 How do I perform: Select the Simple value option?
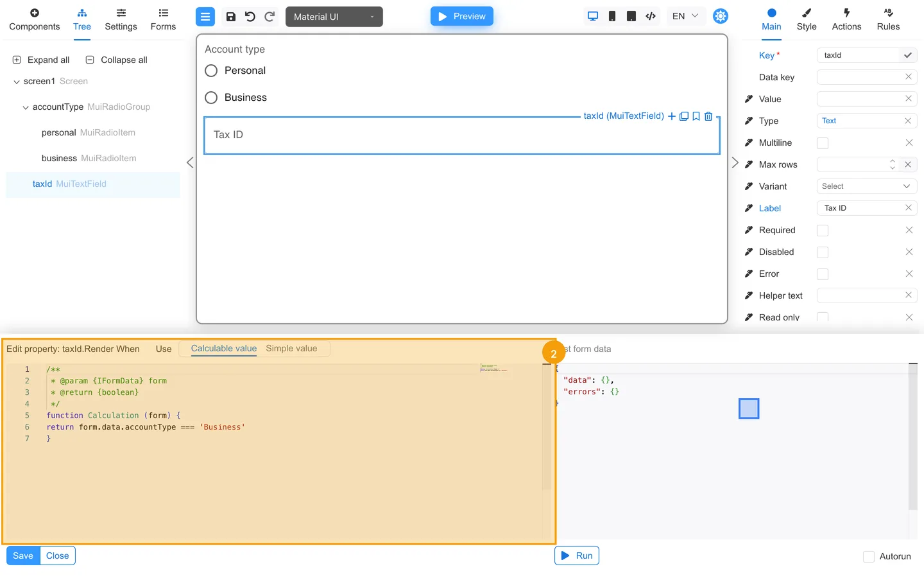(291, 349)
